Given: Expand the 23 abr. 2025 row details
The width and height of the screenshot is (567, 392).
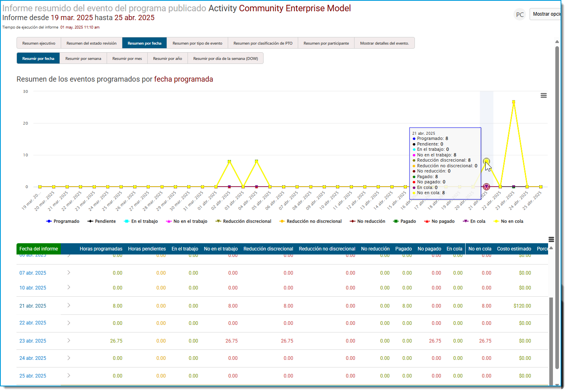Looking at the screenshot, I should coord(69,341).
